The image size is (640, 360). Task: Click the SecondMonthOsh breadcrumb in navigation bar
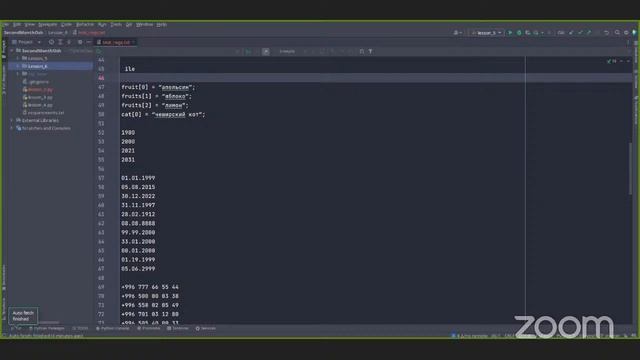[x=24, y=33]
